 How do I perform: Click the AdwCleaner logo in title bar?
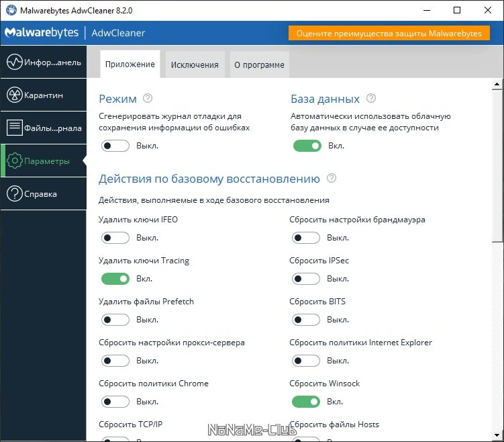(x=11, y=10)
